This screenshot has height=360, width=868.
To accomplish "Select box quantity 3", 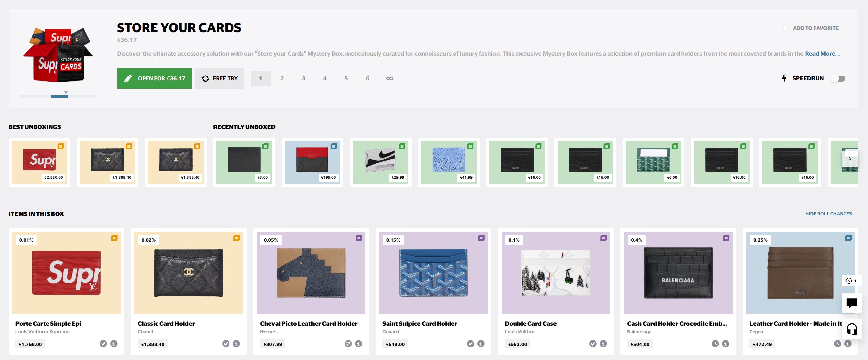I will pyautogui.click(x=304, y=78).
